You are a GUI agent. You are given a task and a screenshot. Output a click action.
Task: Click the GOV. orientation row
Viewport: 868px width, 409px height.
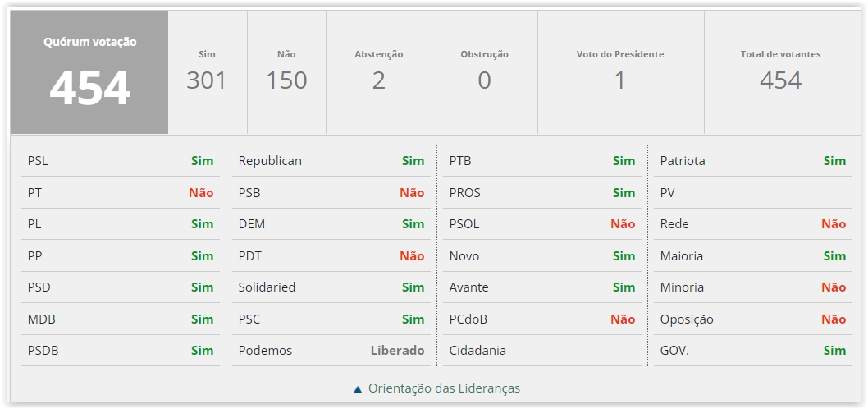click(752, 351)
